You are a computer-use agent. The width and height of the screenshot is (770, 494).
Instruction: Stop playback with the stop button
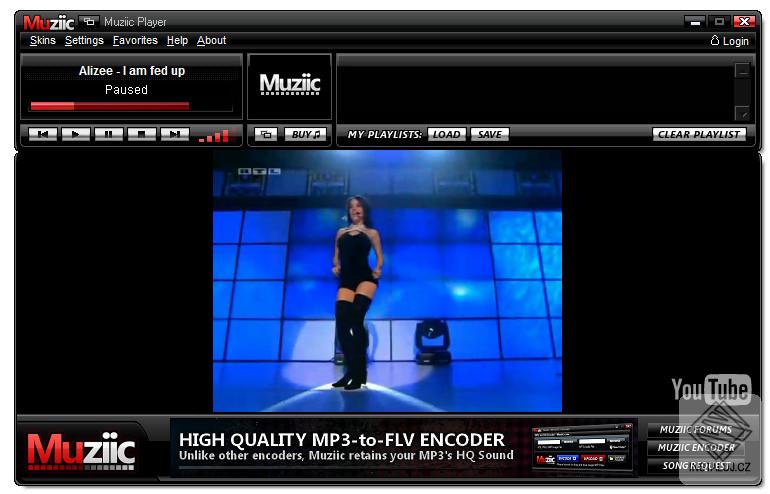[x=141, y=134]
